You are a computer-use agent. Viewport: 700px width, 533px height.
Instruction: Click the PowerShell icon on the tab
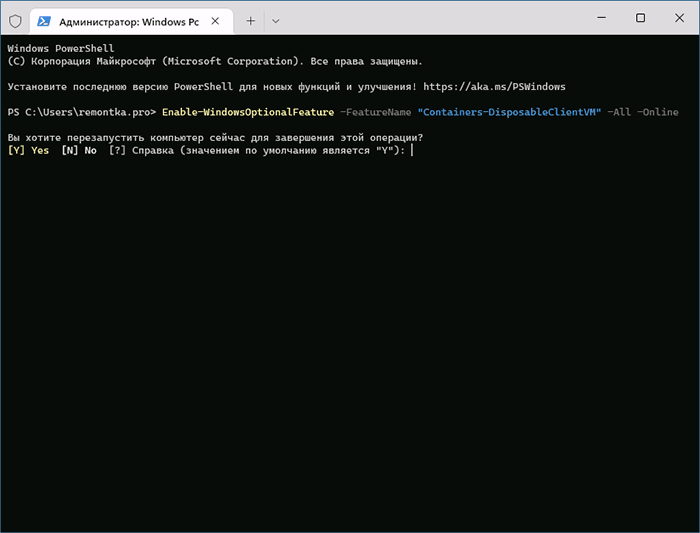[44, 21]
